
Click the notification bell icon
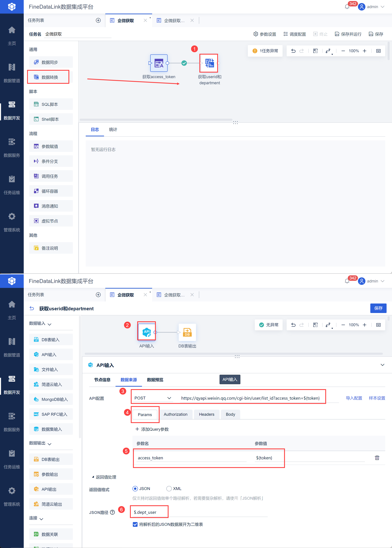point(347,7)
